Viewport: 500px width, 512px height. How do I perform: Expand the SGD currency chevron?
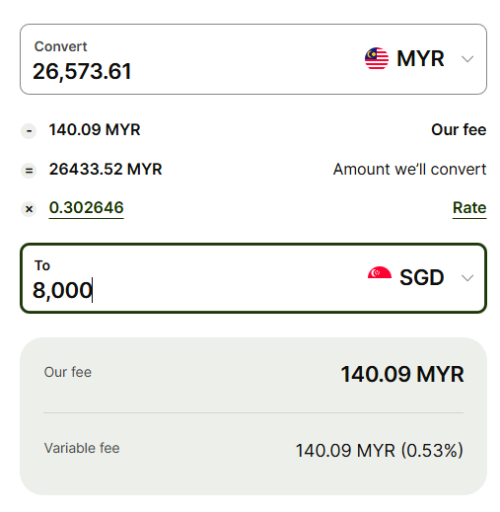tap(467, 278)
